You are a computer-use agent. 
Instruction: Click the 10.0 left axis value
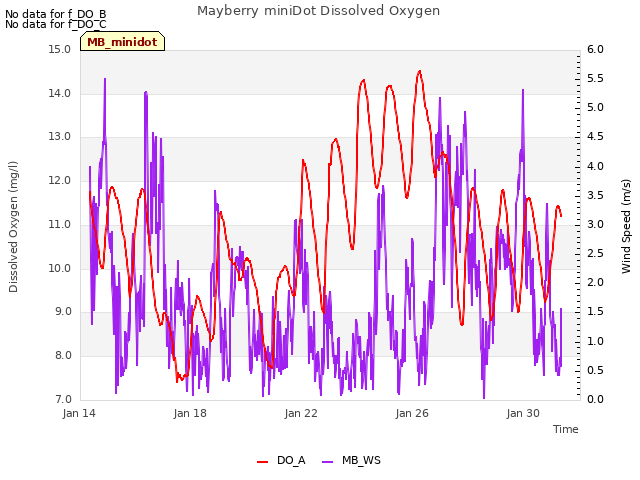pyautogui.click(x=60, y=268)
